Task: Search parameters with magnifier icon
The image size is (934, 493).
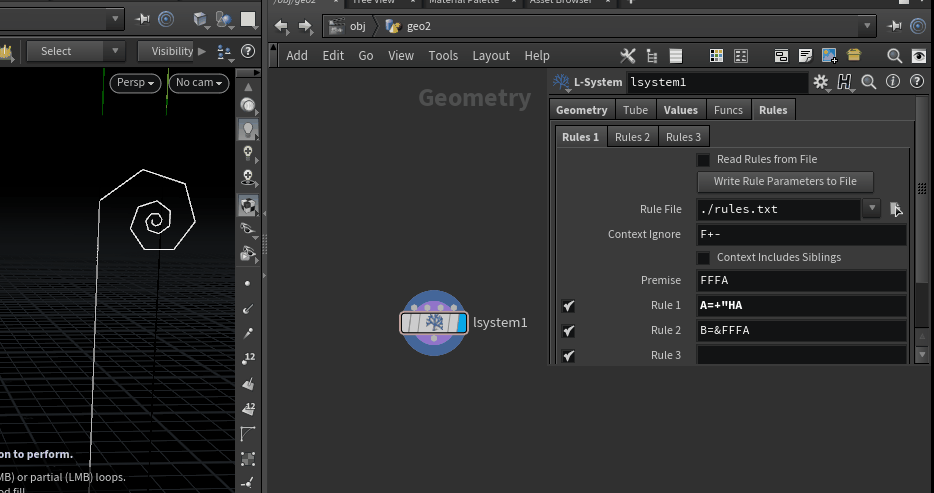Action: coord(869,82)
